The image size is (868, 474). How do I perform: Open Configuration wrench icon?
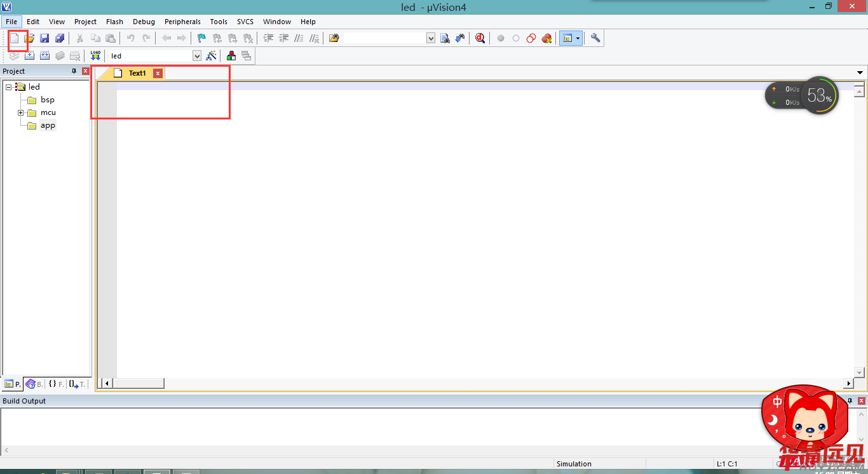[x=595, y=39]
